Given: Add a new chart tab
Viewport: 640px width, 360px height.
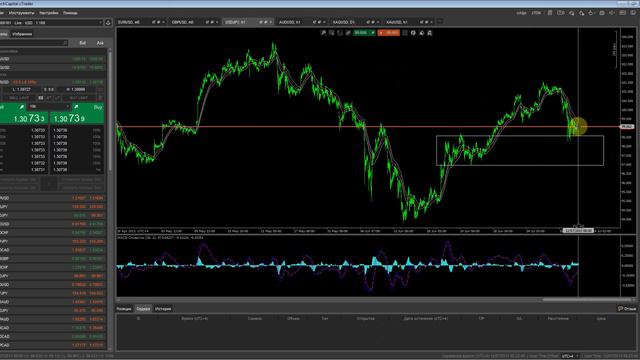Looking at the screenshot, I should 440,21.
